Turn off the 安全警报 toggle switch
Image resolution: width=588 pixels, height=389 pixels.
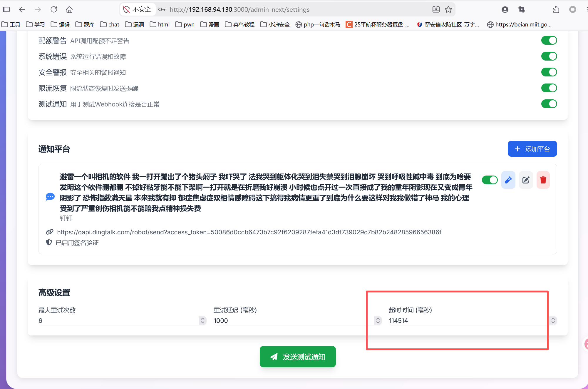coord(549,72)
